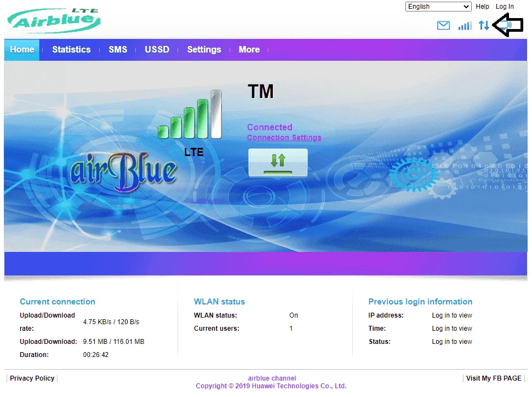
Task: Click the duration value 00:26:42
Action: pos(96,355)
